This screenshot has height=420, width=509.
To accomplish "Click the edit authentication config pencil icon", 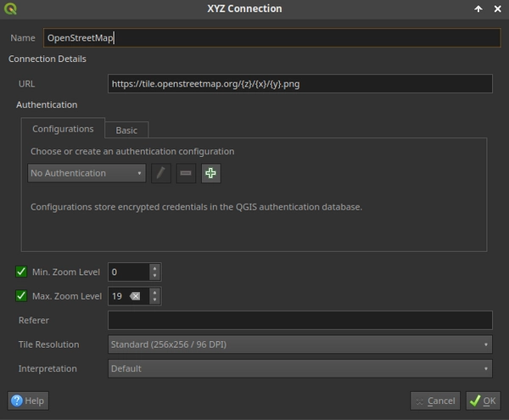I will 161,173.
